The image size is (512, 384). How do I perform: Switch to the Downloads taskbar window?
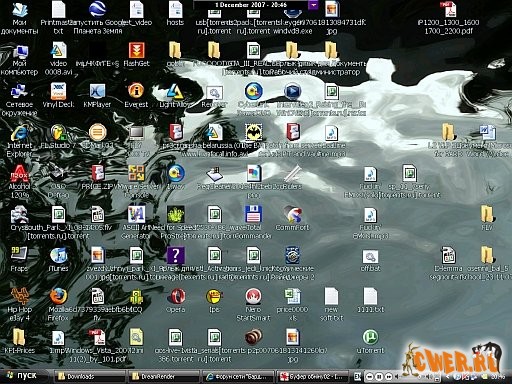89,377
